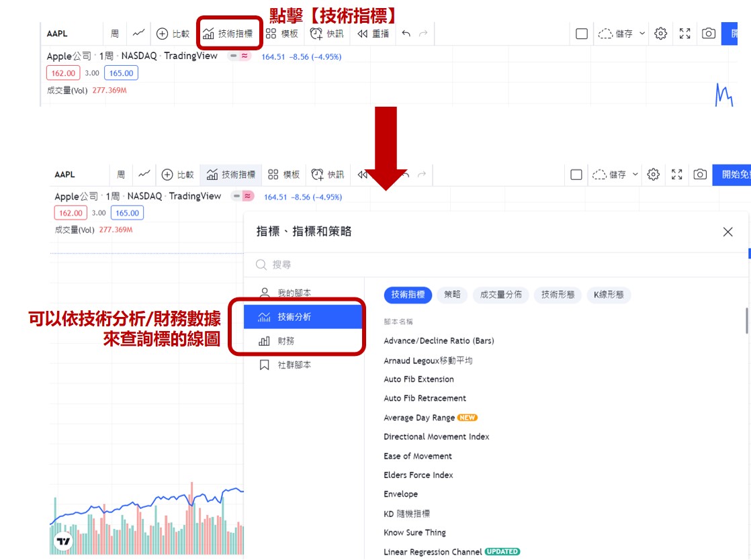This screenshot has height=560, width=751.
Task: Select the 技術指標 pill tab in the dialog
Action: pyautogui.click(x=408, y=295)
